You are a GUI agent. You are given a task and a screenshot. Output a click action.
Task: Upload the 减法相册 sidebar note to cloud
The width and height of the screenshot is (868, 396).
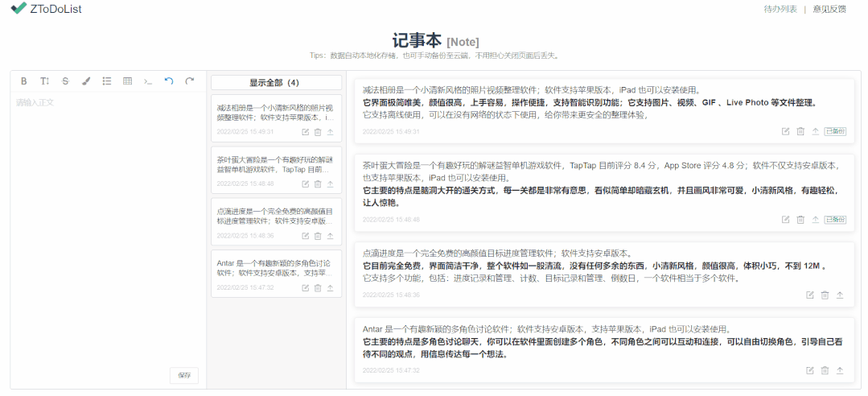point(331,132)
